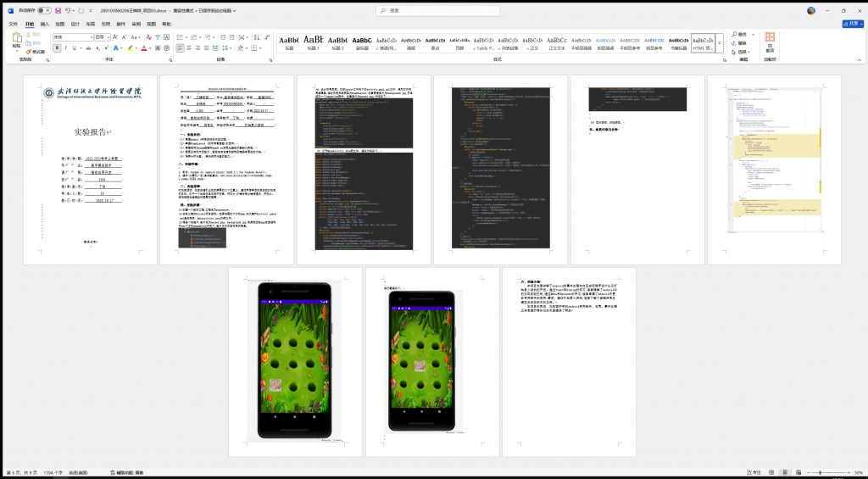
Task: Apply strikethrough formatting
Action: (x=88, y=48)
